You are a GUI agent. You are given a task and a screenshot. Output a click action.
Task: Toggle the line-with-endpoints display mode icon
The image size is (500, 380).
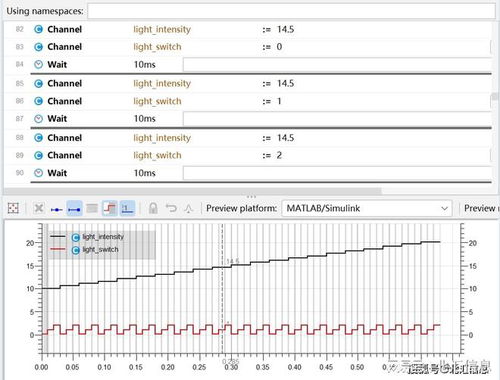pyautogui.click(x=74, y=209)
